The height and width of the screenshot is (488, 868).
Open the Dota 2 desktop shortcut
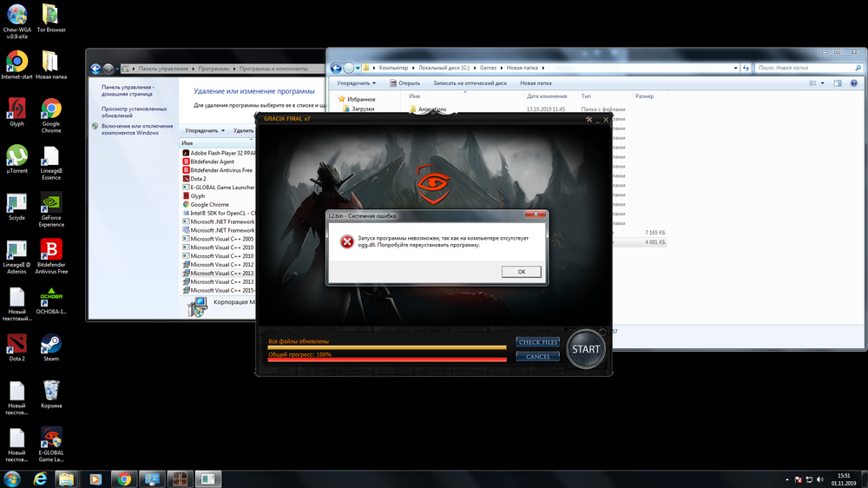16,345
